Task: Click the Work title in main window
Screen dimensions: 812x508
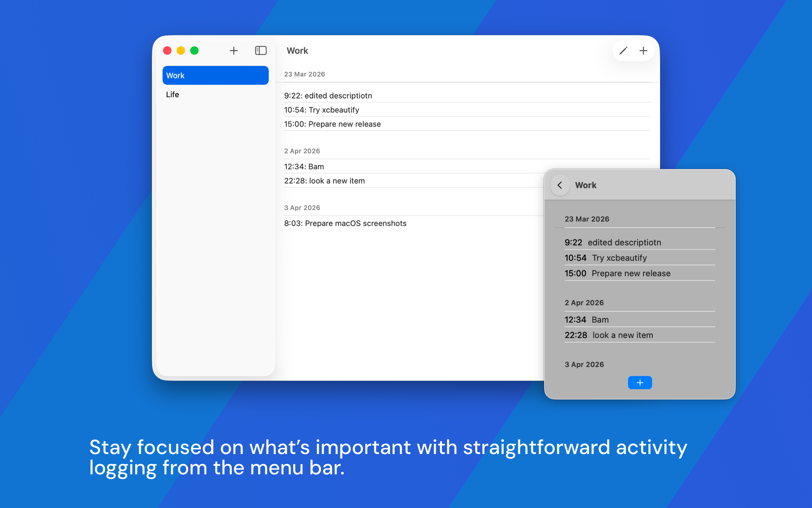Action: coord(297,51)
